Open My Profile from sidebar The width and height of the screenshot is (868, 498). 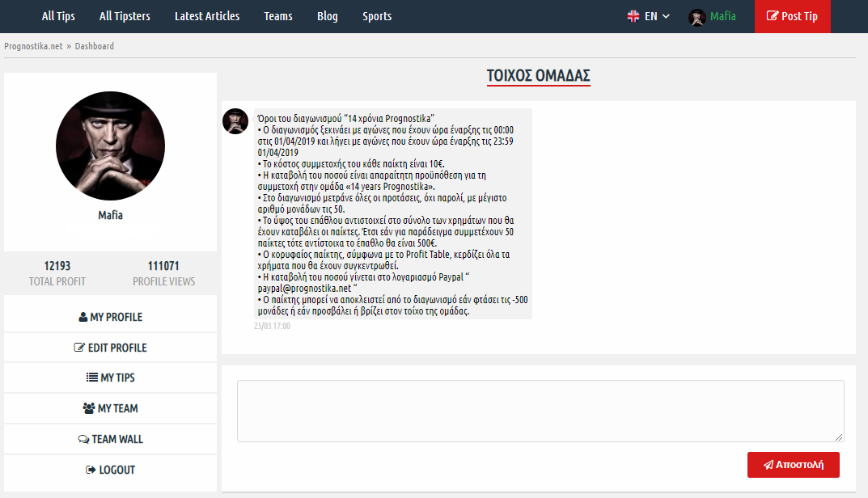tap(110, 317)
